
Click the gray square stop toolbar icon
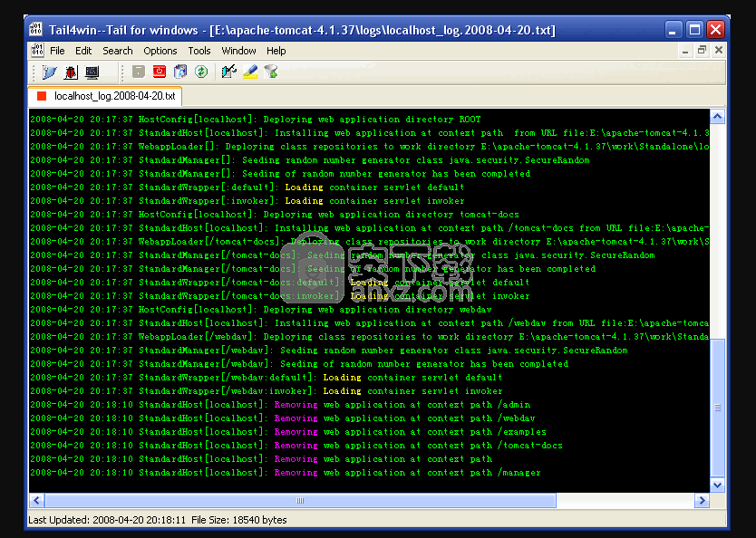tap(139, 72)
